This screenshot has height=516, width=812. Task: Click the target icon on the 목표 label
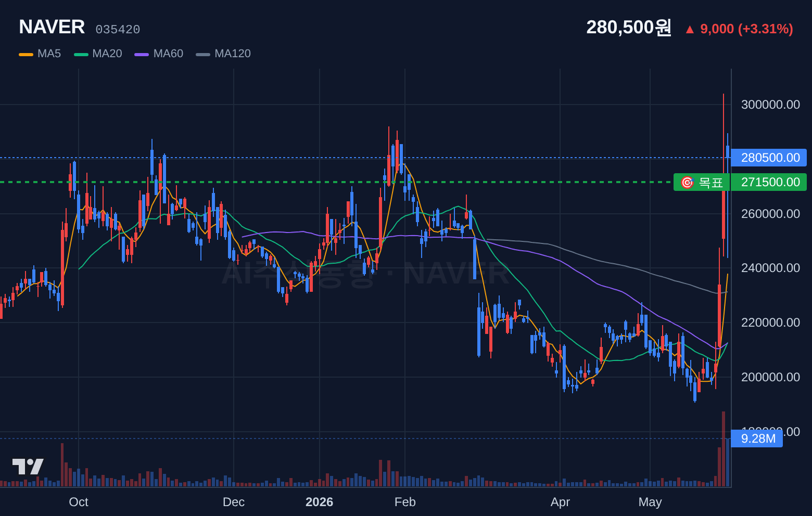tap(687, 183)
